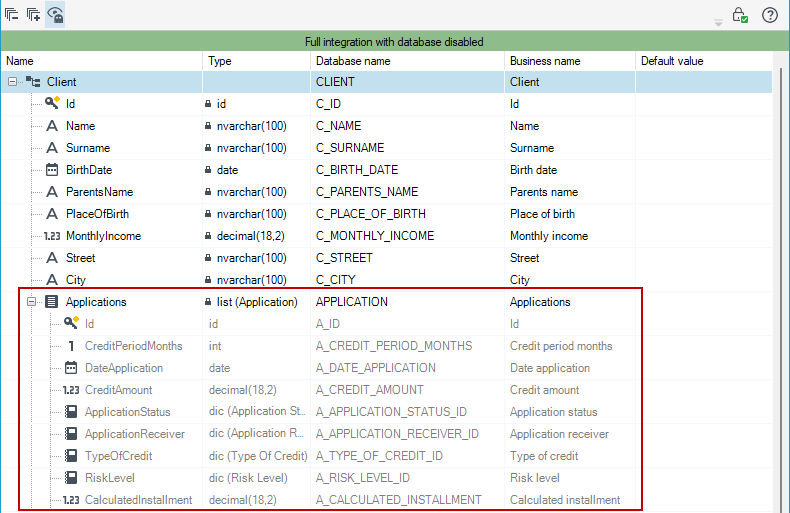Collapse the Applications list node

(31, 301)
